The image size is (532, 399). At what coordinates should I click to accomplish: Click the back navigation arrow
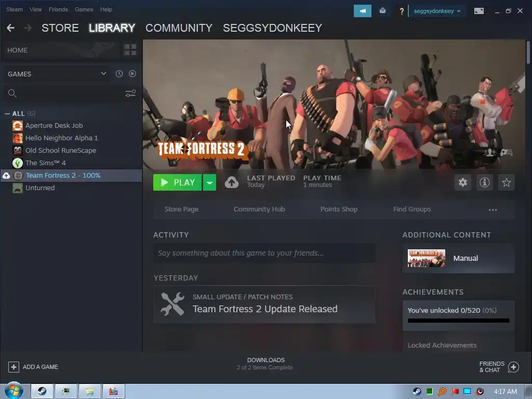click(x=10, y=28)
